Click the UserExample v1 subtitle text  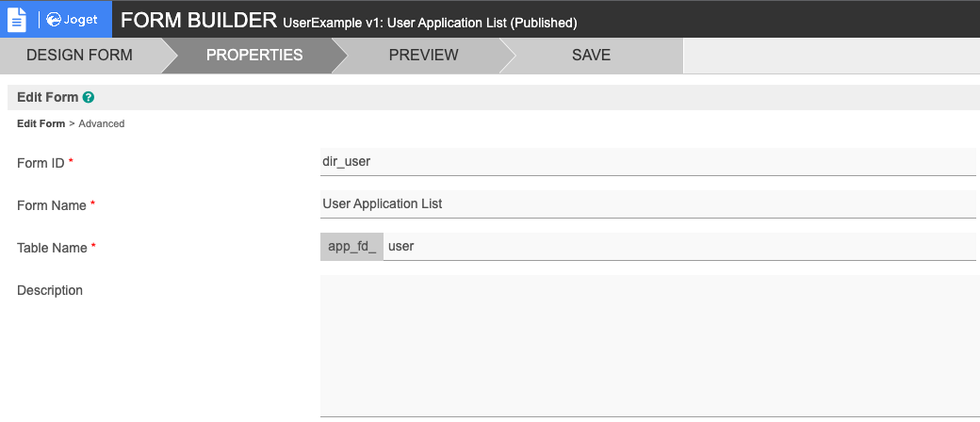pyautogui.click(x=430, y=22)
